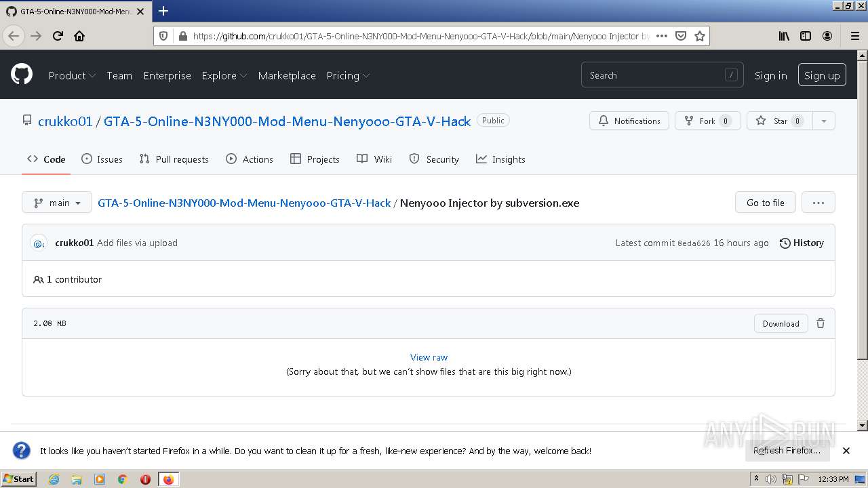Download the Nenyooo Injector file

point(781,323)
